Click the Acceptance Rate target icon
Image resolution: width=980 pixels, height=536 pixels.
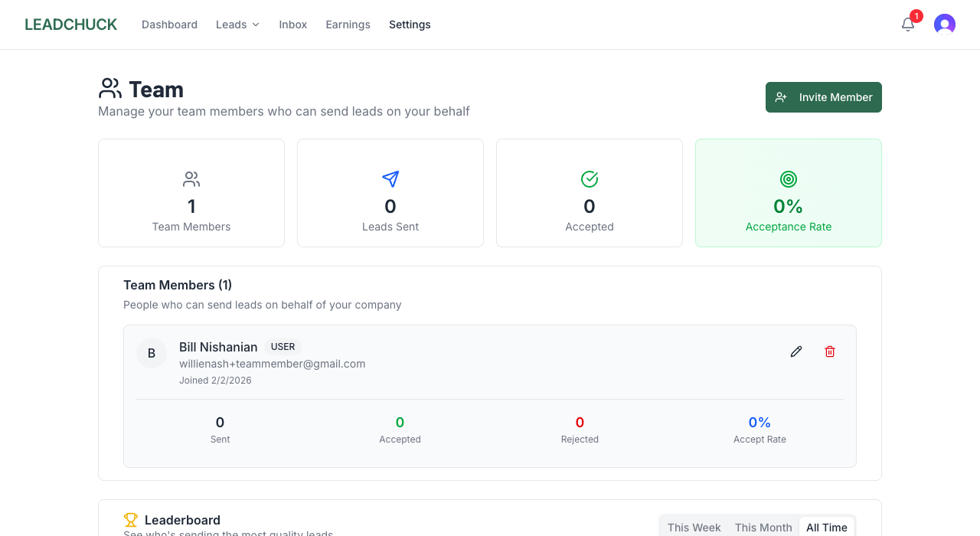(x=789, y=179)
